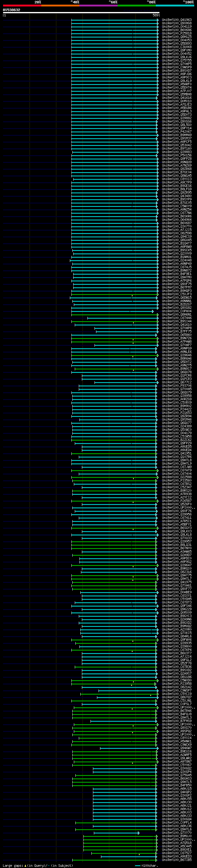
Task: Select label UniRef100_O04052
Action: pyautogui.click(x=176, y=54)
